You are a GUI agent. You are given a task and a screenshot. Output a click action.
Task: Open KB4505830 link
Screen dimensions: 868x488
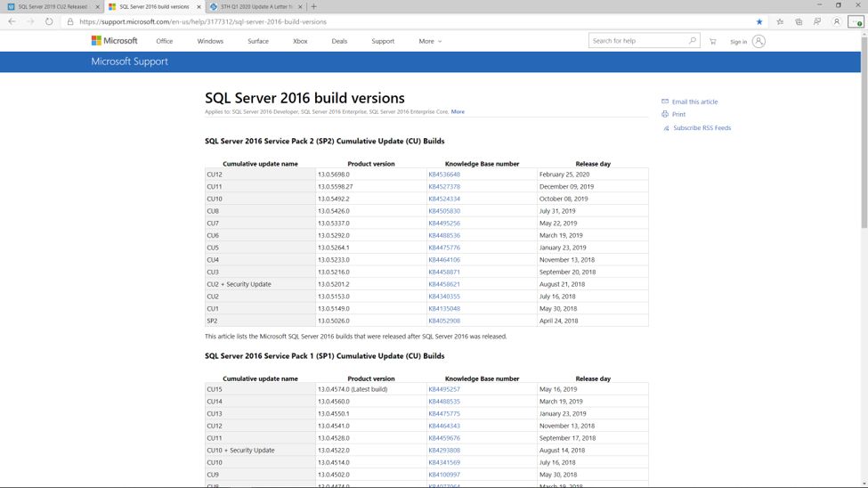444,211
